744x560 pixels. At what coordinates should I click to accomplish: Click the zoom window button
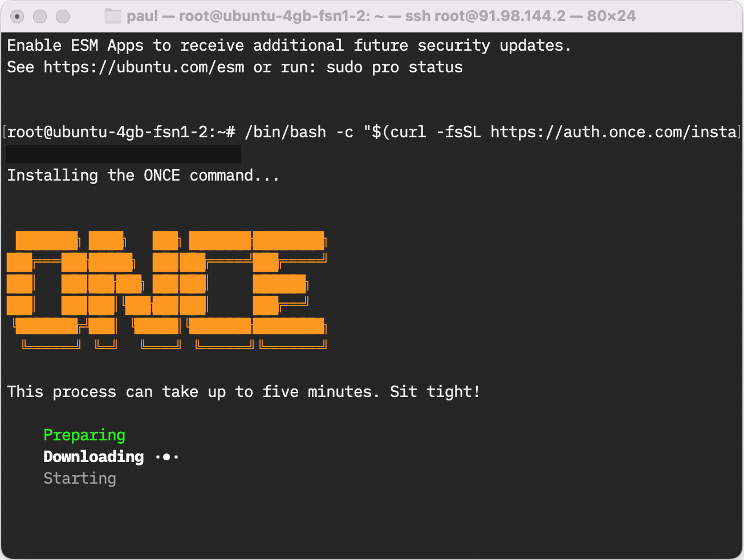(63, 17)
